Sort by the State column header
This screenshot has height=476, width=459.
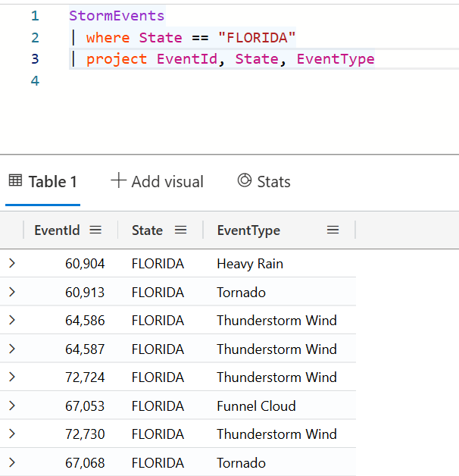click(x=147, y=230)
